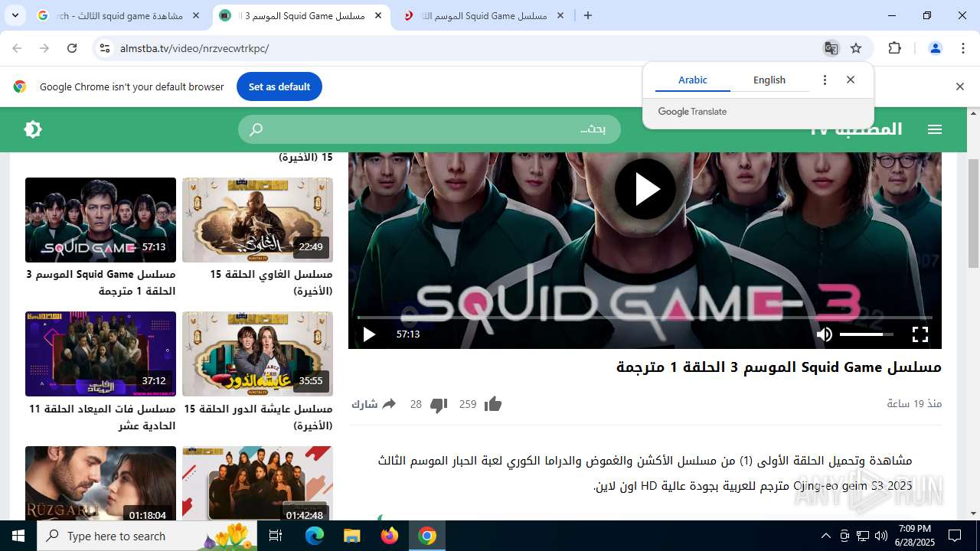Image resolution: width=980 pixels, height=551 pixels.
Task: Open Windows Start menu
Action: (x=18, y=536)
